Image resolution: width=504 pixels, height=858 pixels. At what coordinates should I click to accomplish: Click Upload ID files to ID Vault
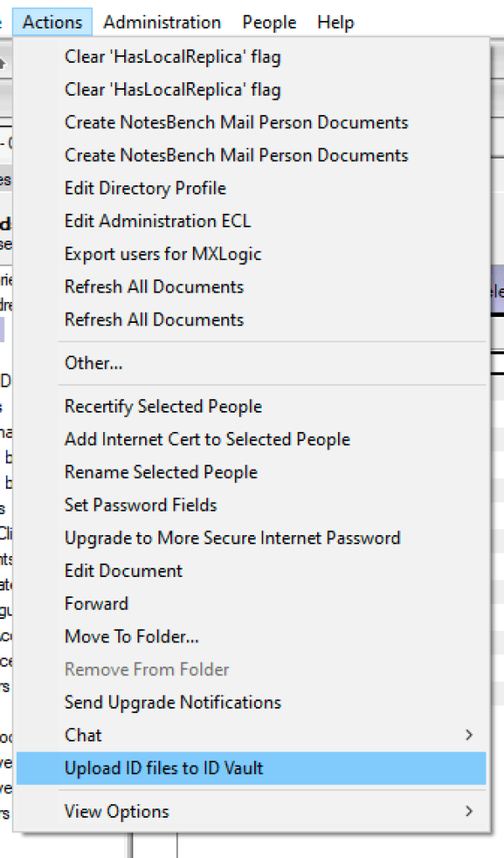164,768
